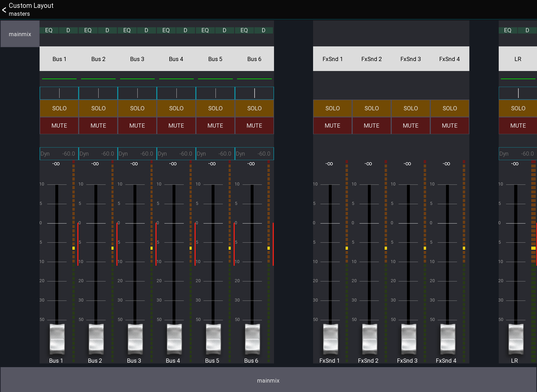This screenshot has height=392, width=537.
Task: Select the mainmix bank at the bottom
Action: pos(268,380)
